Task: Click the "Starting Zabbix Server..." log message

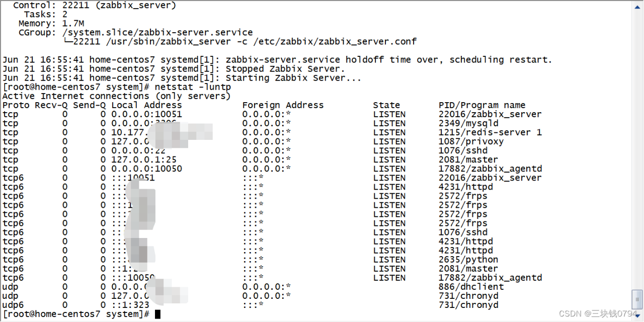Action: [x=293, y=78]
